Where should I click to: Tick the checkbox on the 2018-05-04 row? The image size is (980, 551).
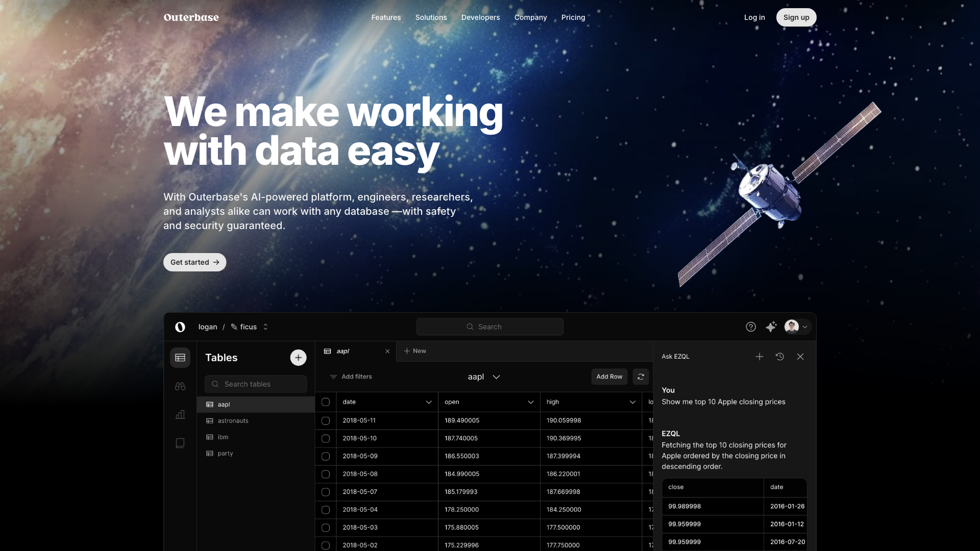(x=326, y=510)
